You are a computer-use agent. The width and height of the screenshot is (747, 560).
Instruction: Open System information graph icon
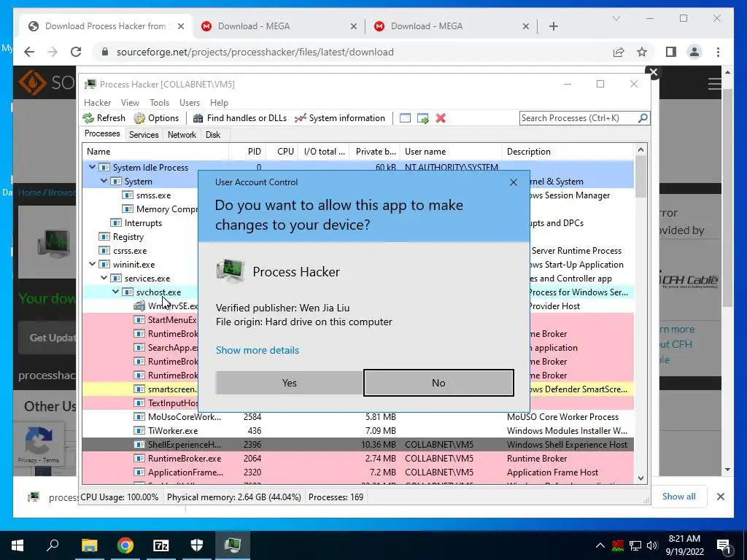pyautogui.click(x=300, y=118)
